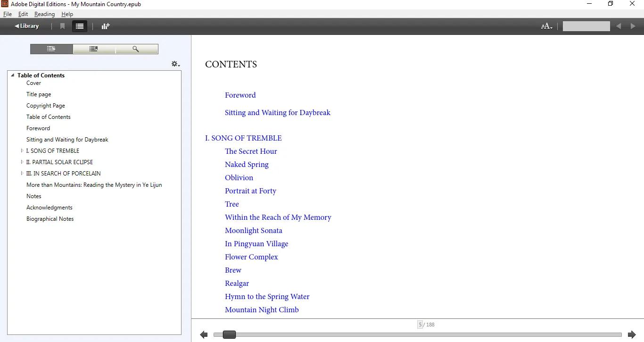This screenshot has height=342, width=644.
Task: Open the Moonlight Sonata link
Action: click(254, 231)
